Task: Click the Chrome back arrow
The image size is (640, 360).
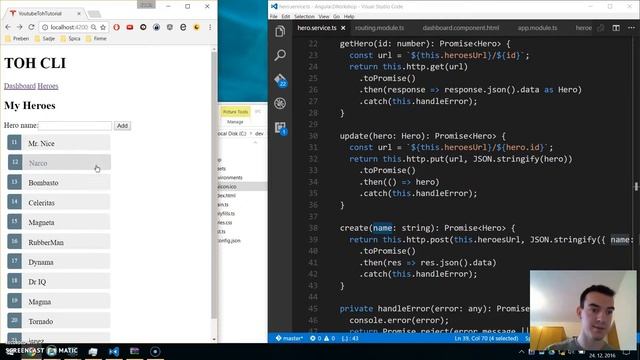Action: pyautogui.click(x=8, y=27)
